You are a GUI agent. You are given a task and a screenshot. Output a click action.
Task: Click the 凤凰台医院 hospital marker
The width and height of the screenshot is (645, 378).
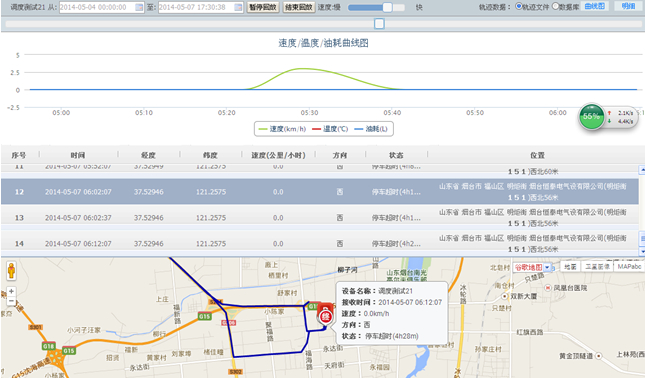[x=548, y=288]
